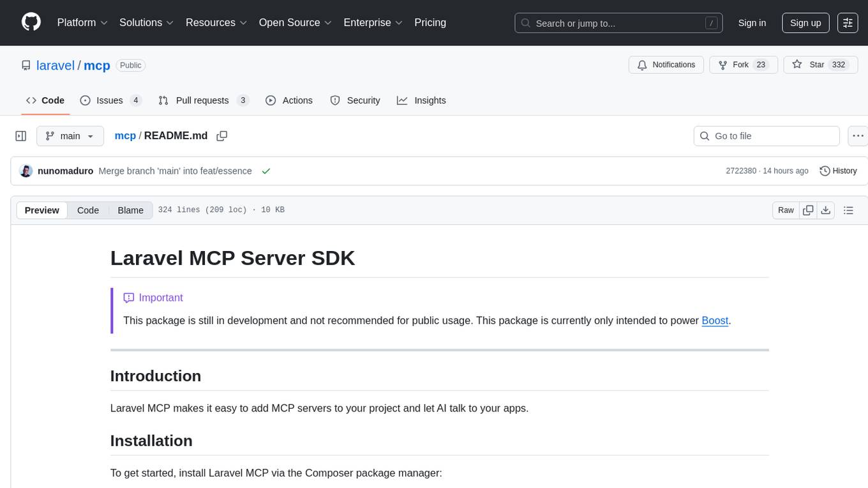This screenshot has width=868, height=488.
Task: Open the more file actions menu
Action: click(858, 136)
